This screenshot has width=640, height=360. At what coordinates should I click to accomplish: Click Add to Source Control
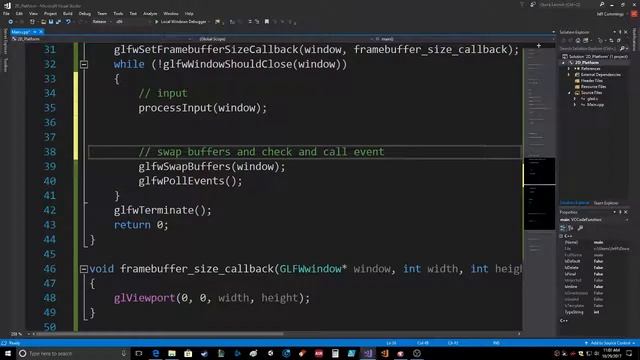pos(610,343)
